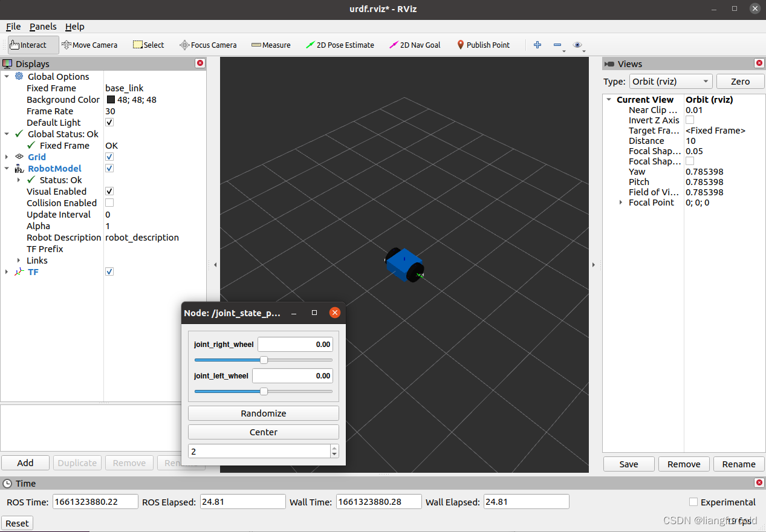This screenshot has height=532, width=766.
Task: Collapse the RobotModel display item
Action: click(x=7, y=168)
